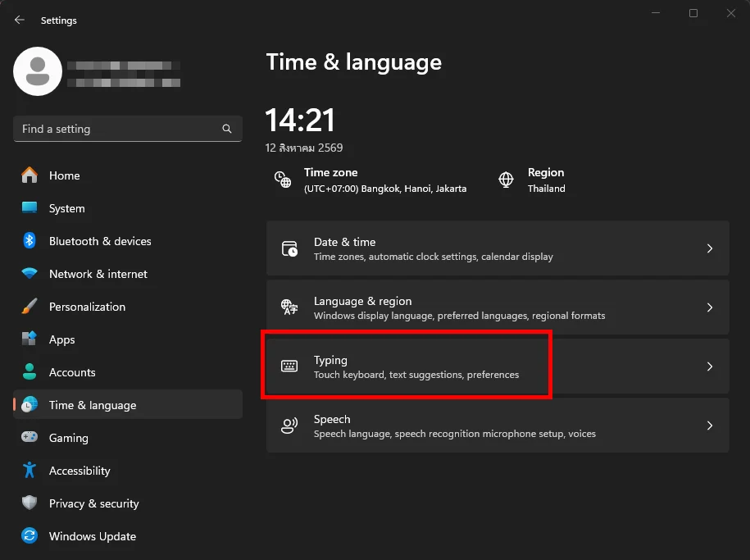Click the Gaming controller icon
Image resolution: width=750 pixels, height=560 pixels.
point(30,437)
